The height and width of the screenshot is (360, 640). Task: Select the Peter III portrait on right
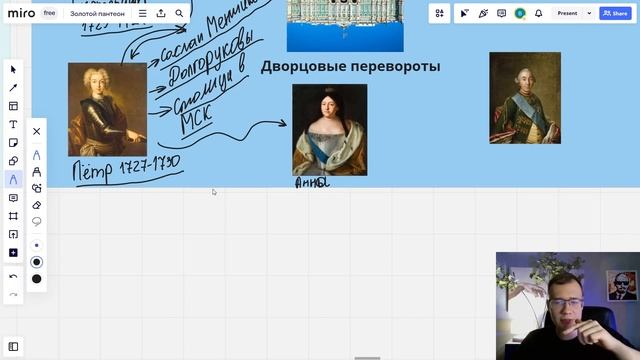[x=525, y=98]
